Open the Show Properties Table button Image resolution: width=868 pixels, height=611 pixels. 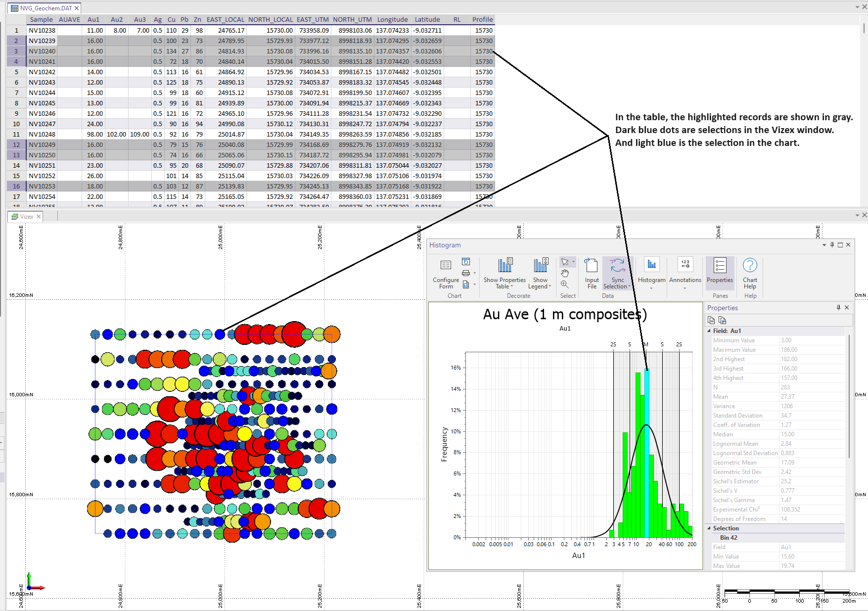(504, 273)
